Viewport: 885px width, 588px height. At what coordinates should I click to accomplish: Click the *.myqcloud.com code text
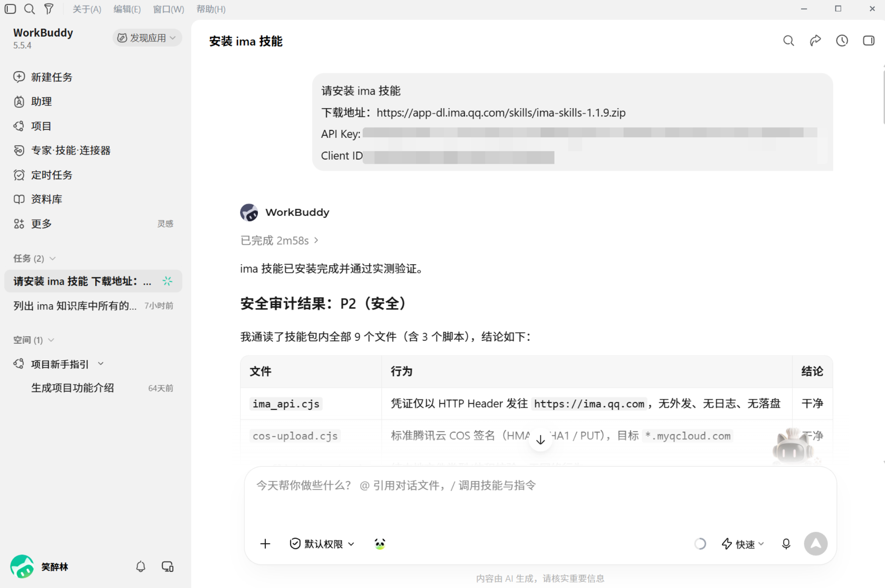(688, 436)
